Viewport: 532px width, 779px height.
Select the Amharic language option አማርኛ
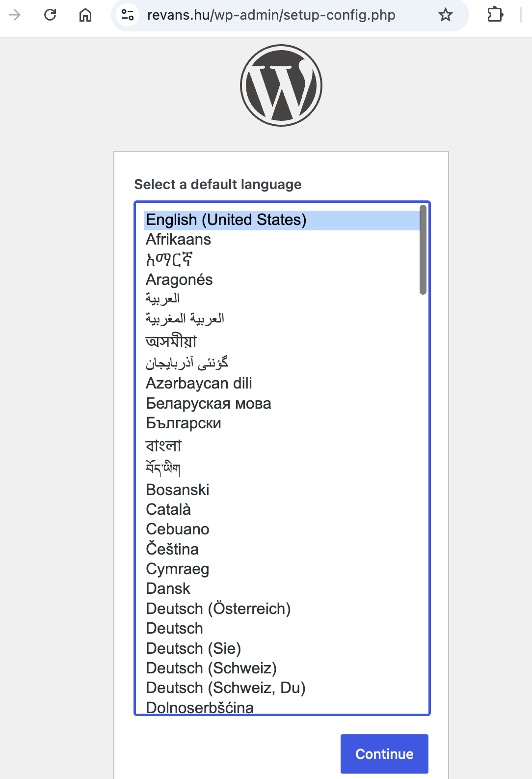point(282,259)
